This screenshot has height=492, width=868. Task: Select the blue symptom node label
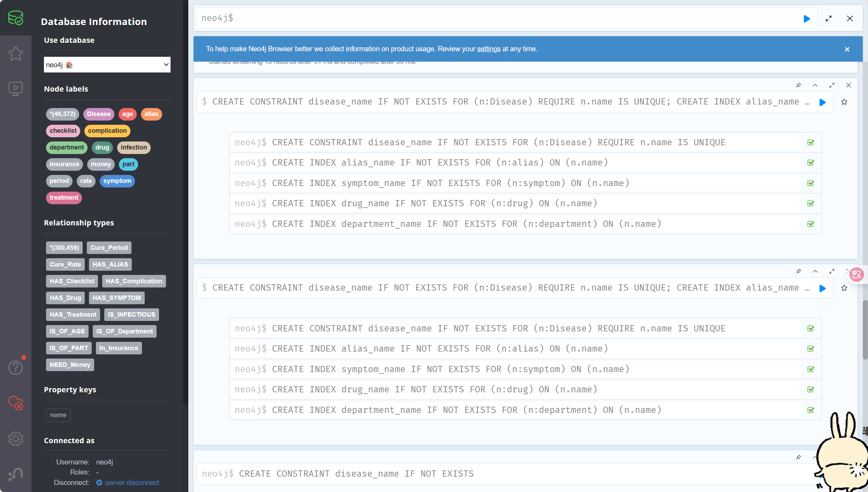(x=117, y=181)
